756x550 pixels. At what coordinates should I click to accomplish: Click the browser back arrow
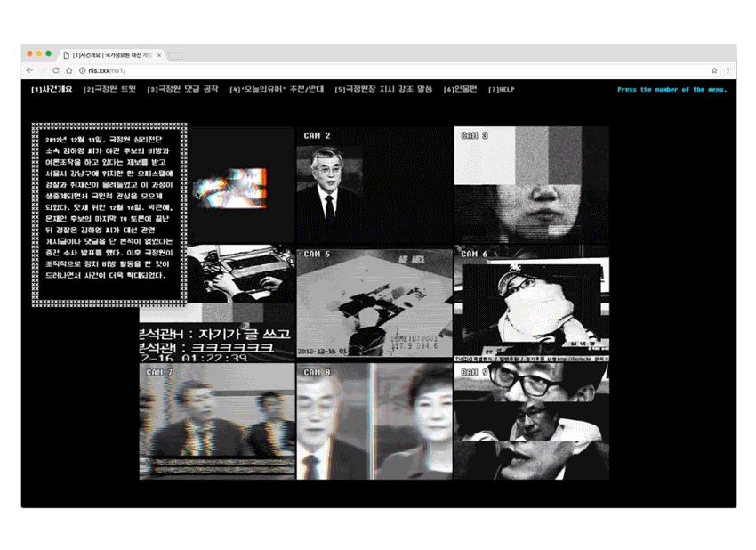30,70
